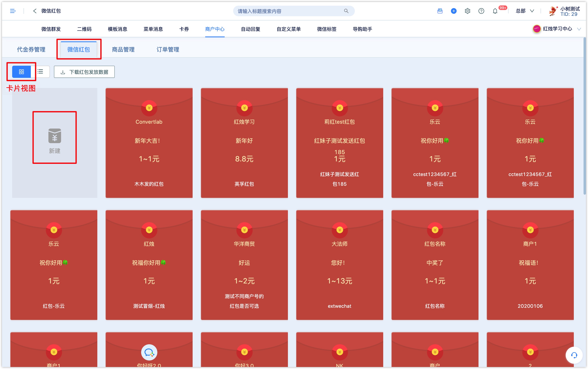Click coin icon on 莉红test红包 card
The width and height of the screenshot is (588, 369).
tap(340, 108)
